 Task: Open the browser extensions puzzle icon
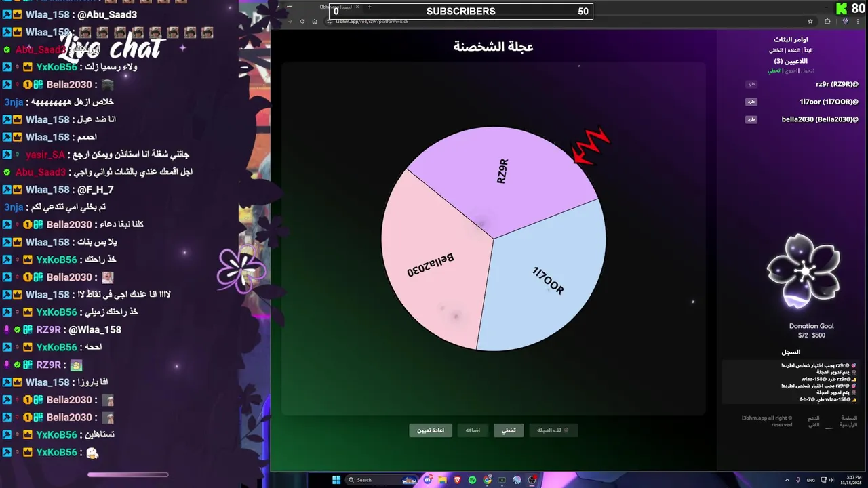(x=827, y=21)
